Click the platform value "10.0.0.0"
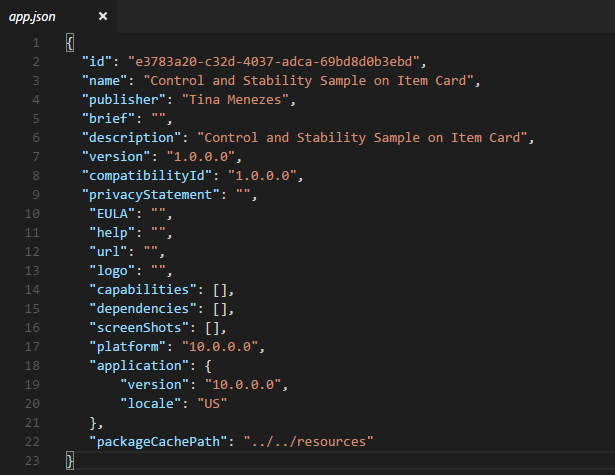Image resolution: width=615 pixels, height=475 pixels. (220, 347)
